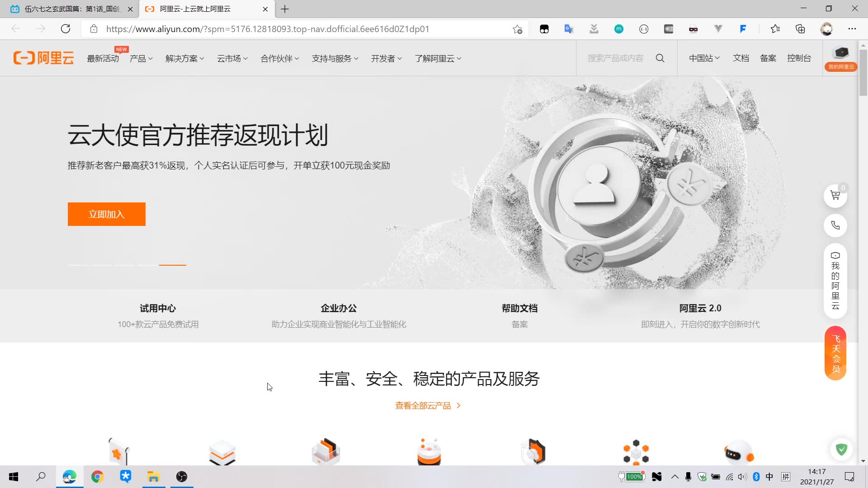Viewport: 868px width, 488px height.
Task: Toggle the 中 input method indicator
Action: [x=769, y=477]
